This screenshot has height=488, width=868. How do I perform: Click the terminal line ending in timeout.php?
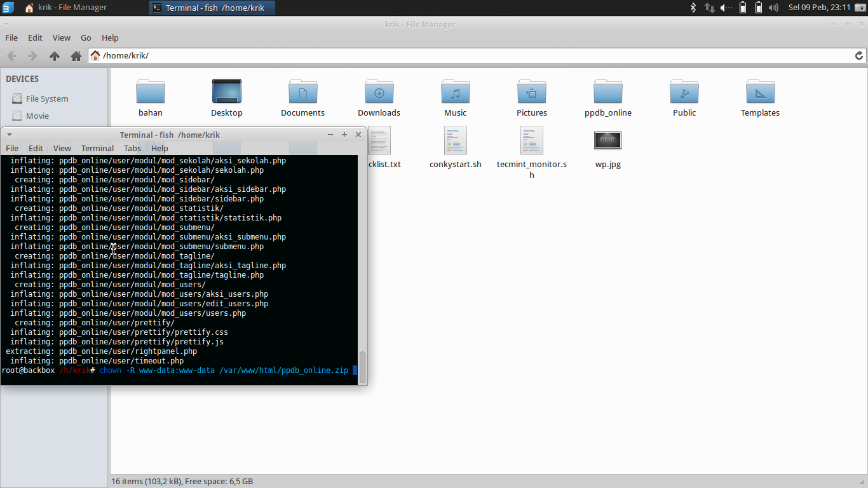(x=97, y=361)
